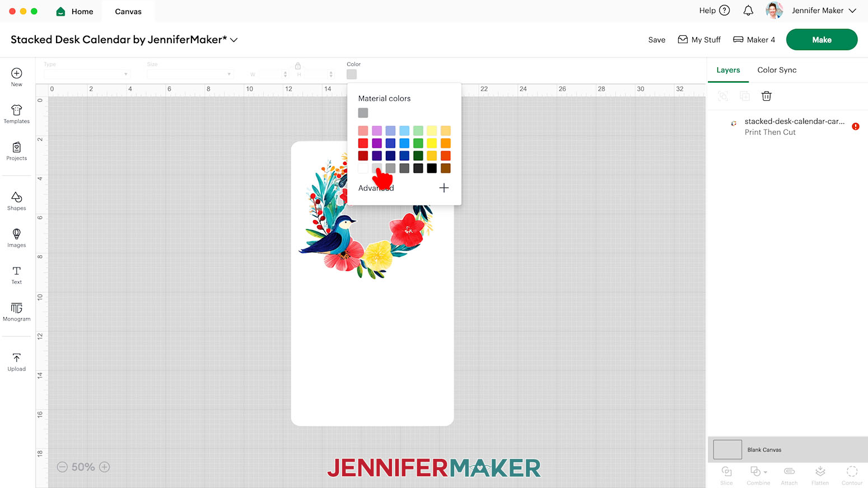
Task: Open the Images library
Action: click(17, 238)
